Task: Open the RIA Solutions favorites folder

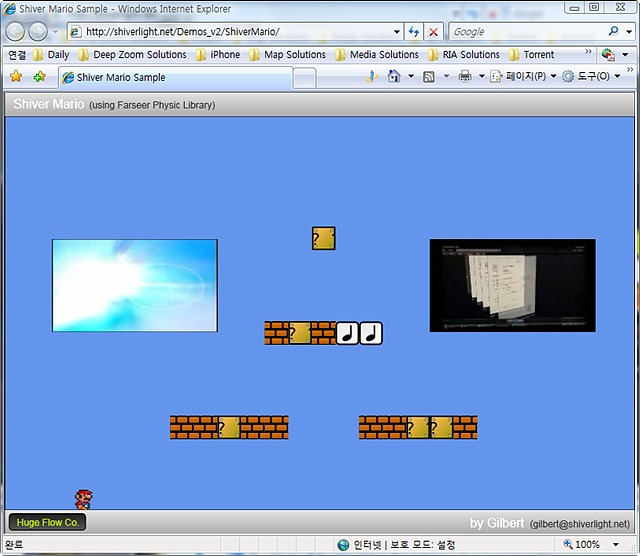Action: coord(464,55)
